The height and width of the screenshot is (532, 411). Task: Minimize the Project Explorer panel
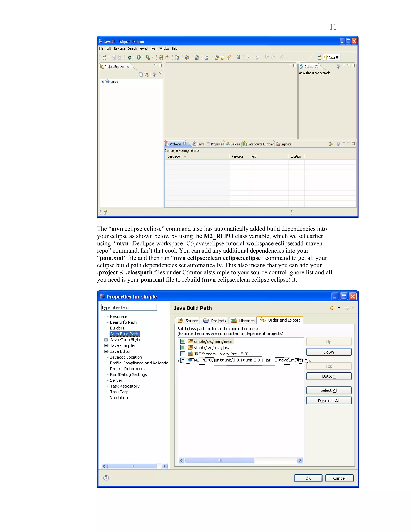click(x=156, y=65)
